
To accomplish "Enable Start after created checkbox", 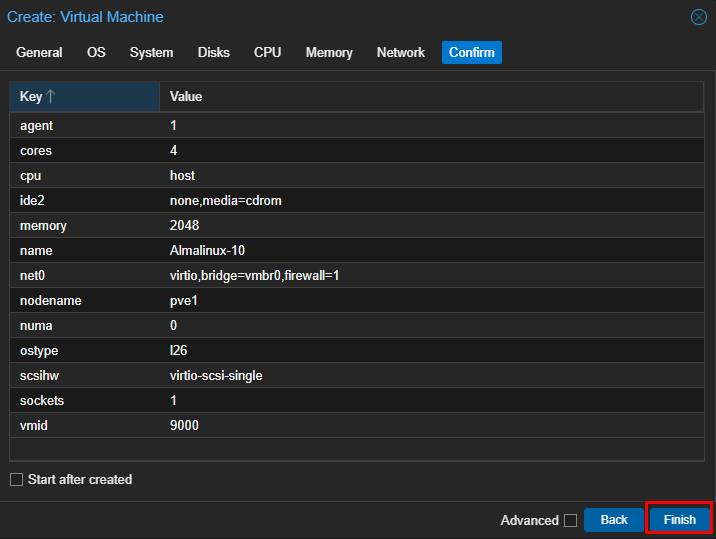I will (x=16, y=480).
